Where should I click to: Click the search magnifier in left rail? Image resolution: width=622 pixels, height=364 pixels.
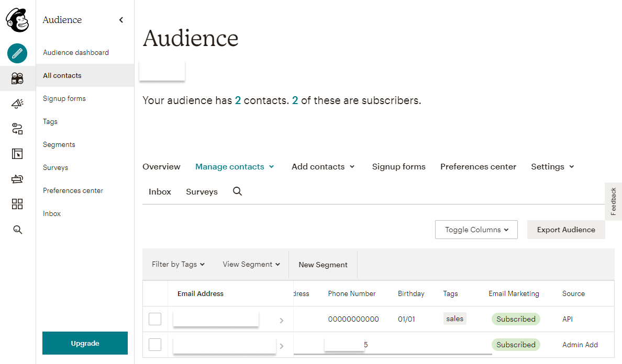17,230
